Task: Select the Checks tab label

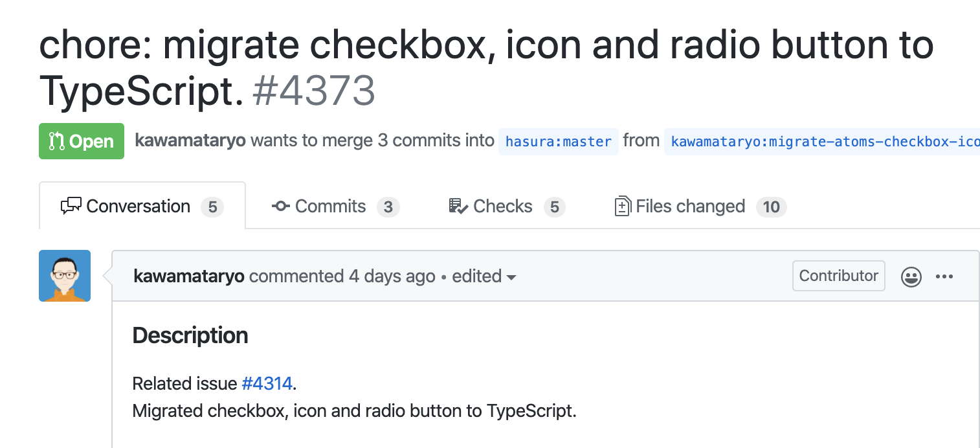Action: 502,207
